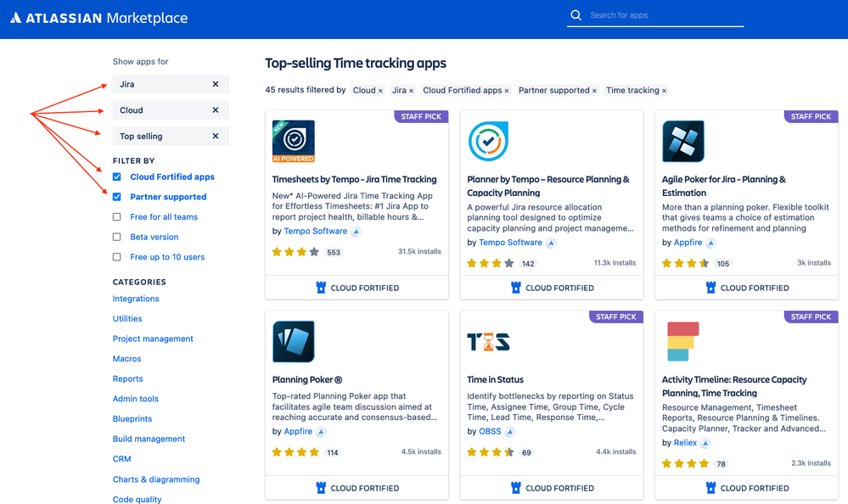Click Cloud Fortified badge on Time in Status card
This screenshot has width=848, height=504.
(x=552, y=488)
